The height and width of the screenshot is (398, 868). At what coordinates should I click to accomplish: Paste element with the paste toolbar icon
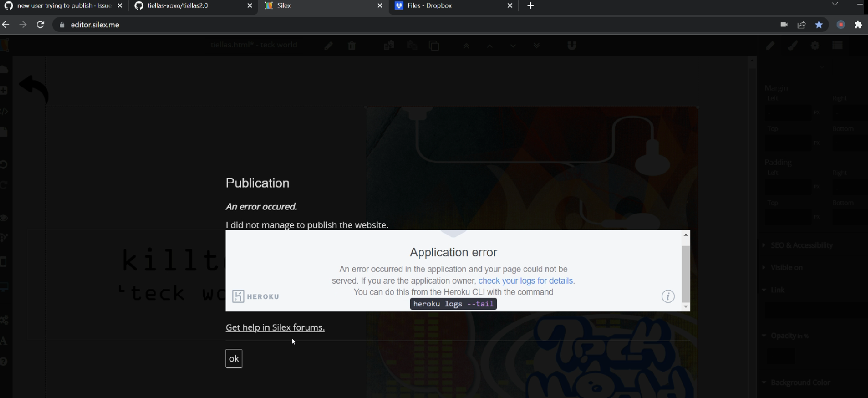(x=412, y=45)
